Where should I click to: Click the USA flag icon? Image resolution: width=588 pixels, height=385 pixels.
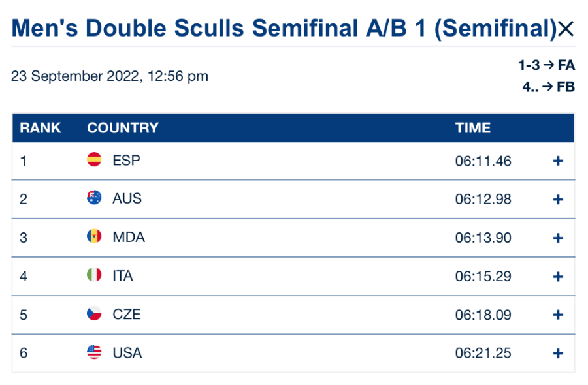(x=94, y=352)
